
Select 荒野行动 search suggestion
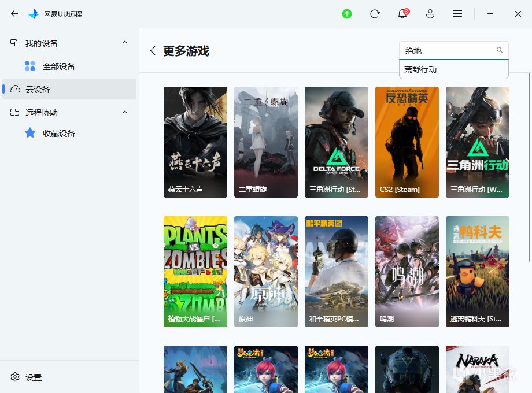(x=453, y=69)
